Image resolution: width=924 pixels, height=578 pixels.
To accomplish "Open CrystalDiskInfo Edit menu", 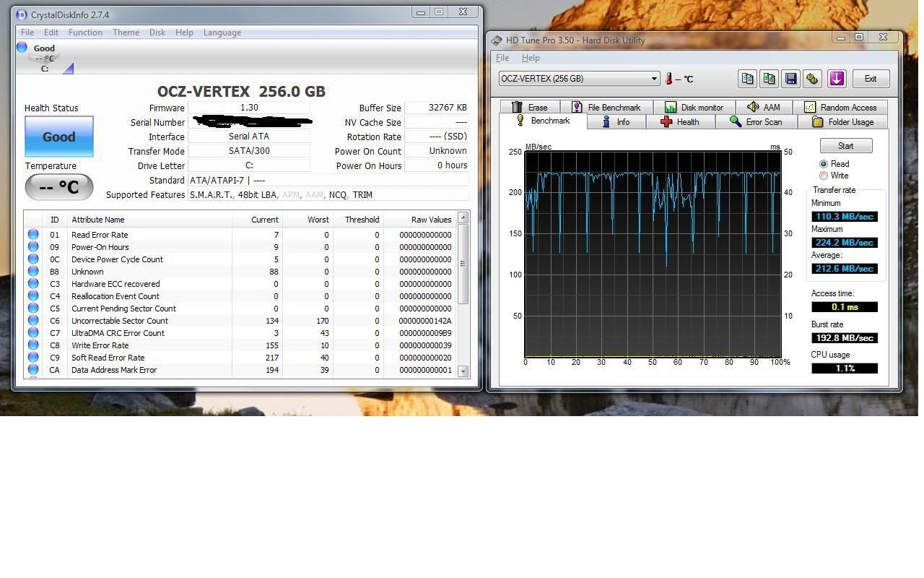I will point(51,33).
